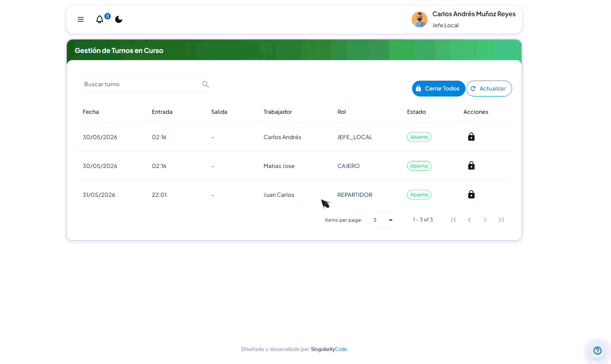Click Abierto badge in Carlos Andrés row
The width and height of the screenshot is (611, 364).
pyautogui.click(x=419, y=137)
